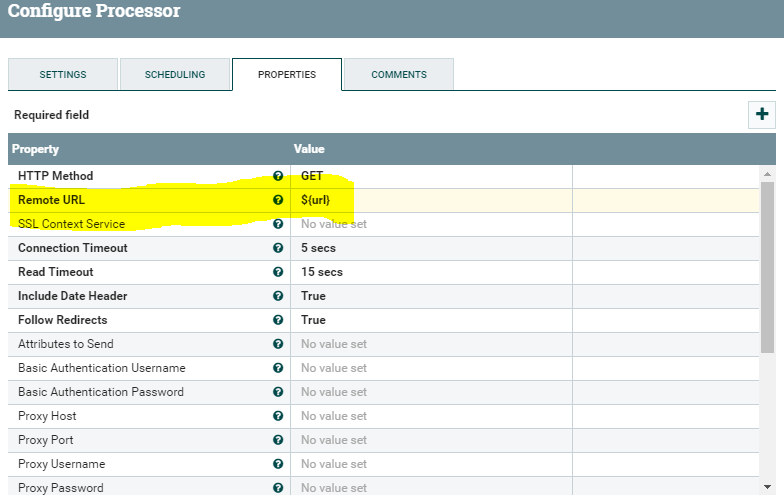784x502 pixels.
Task: Open help icon for Follow Redirects
Action: (x=278, y=320)
